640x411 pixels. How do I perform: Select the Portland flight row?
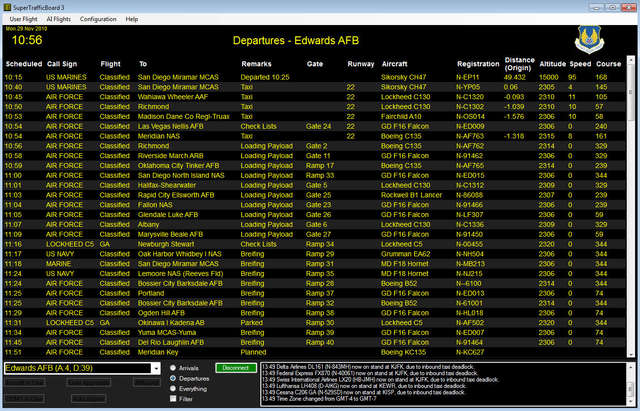tap(314, 293)
